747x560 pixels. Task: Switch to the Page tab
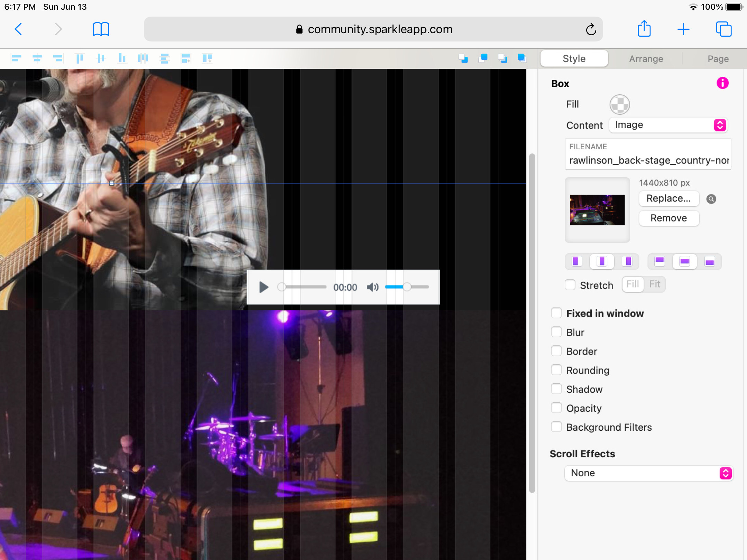(718, 59)
